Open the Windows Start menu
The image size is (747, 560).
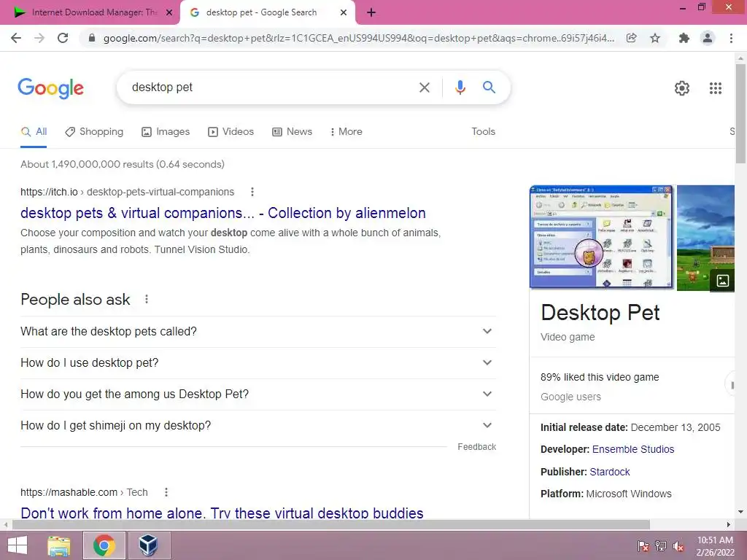pyautogui.click(x=18, y=545)
